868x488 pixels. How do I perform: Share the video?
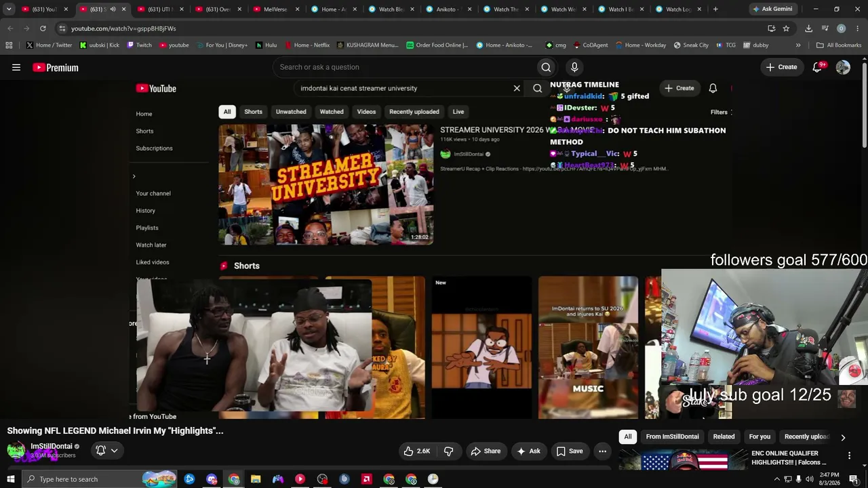pos(486,451)
